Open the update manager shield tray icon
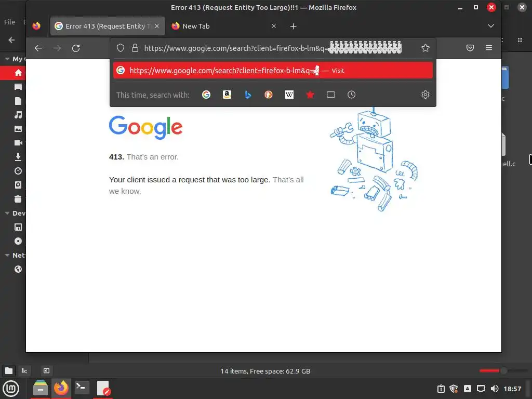The image size is (532, 399). 454,389
